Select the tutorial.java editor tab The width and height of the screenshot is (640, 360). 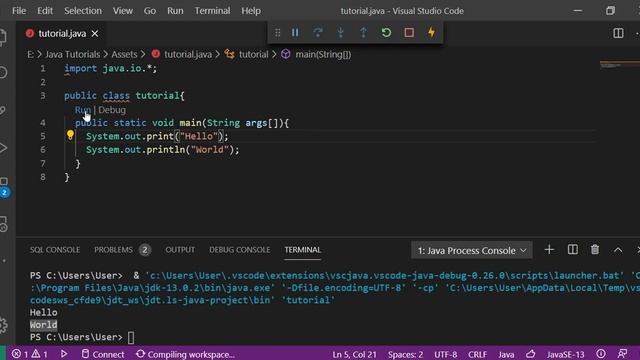[60, 33]
